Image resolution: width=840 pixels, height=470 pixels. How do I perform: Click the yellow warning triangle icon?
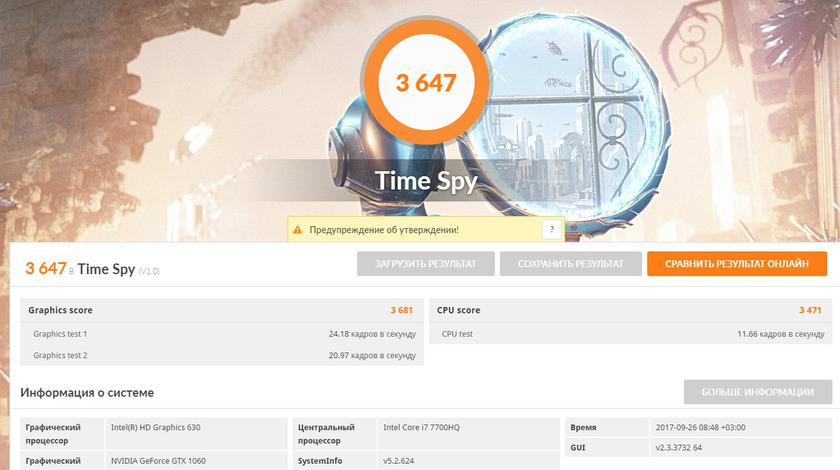pos(297,230)
